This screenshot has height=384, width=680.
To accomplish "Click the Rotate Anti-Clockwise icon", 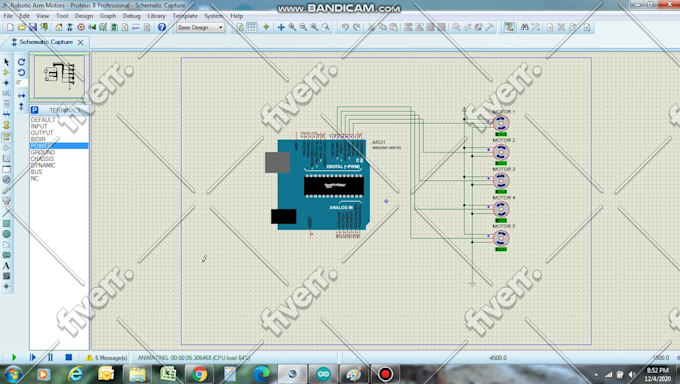I will point(21,72).
